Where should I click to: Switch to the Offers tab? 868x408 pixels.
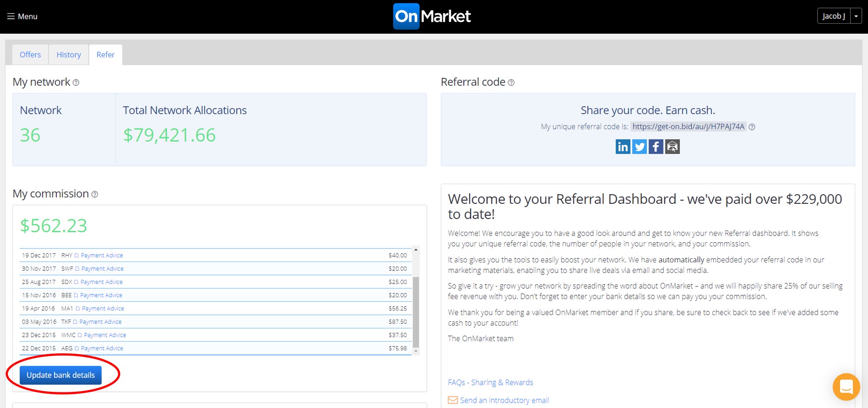coord(30,55)
